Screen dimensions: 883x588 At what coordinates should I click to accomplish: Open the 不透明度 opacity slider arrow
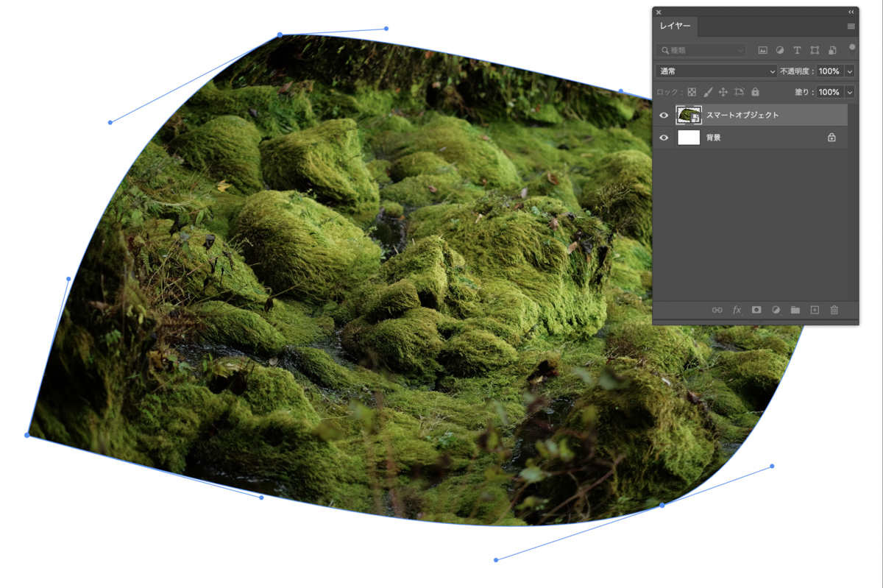click(850, 71)
